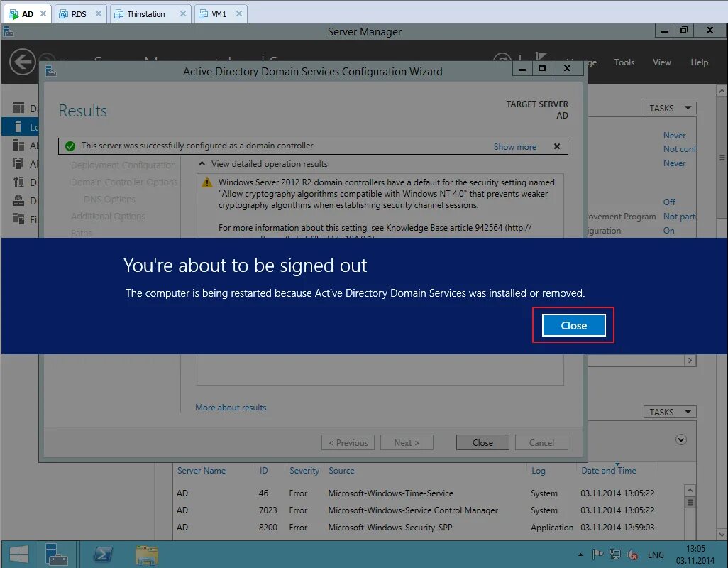Open the Tools menu in Server Manager
Image resolution: width=728 pixels, height=568 pixels.
(624, 62)
